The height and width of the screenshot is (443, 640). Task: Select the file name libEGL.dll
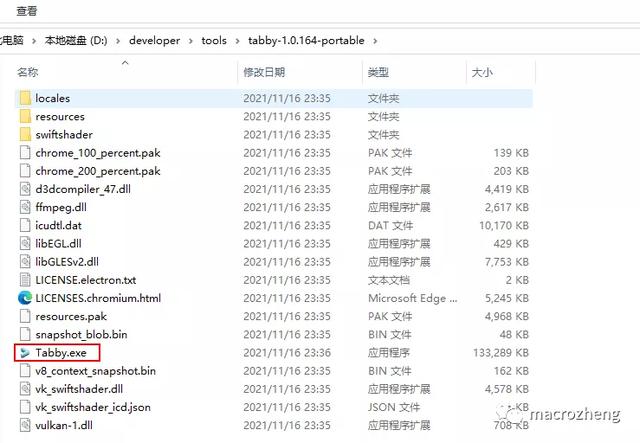coord(58,243)
